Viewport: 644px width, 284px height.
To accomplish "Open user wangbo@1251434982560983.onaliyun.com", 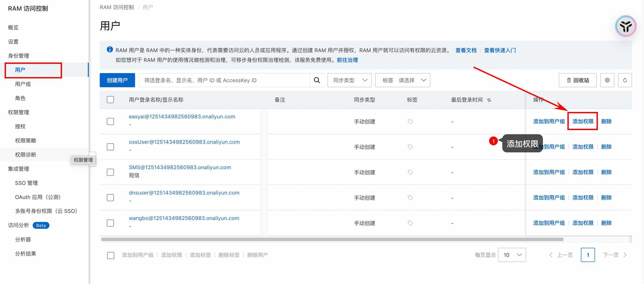I will pyautogui.click(x=184, y=218).
